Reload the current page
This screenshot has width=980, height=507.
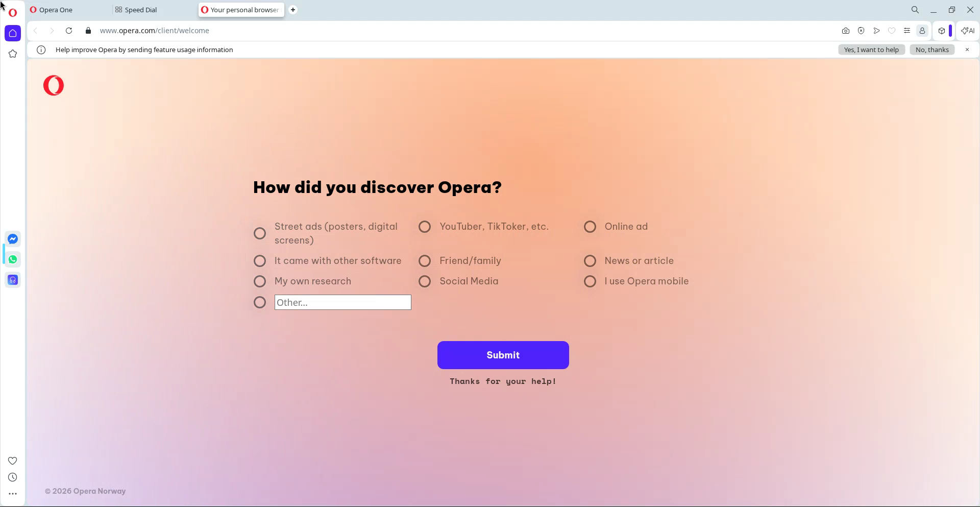69,31
